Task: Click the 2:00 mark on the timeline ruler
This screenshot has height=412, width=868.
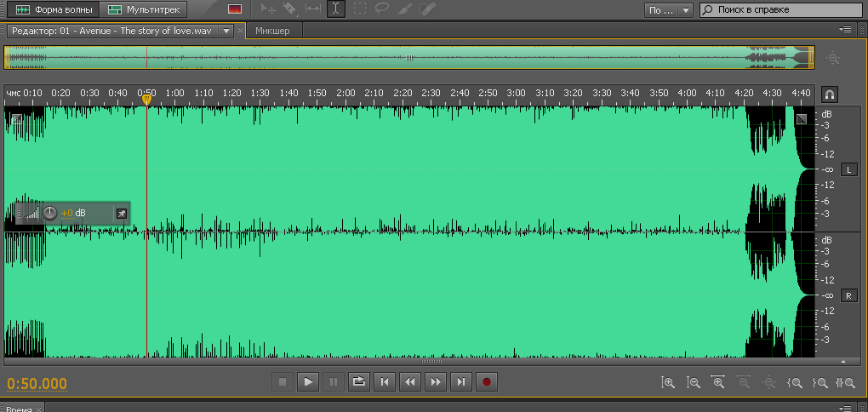Action: tap(345, 93)
